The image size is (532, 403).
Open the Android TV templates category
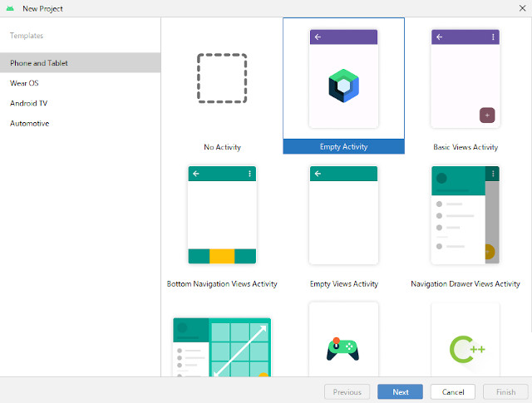tap(81, 103)
